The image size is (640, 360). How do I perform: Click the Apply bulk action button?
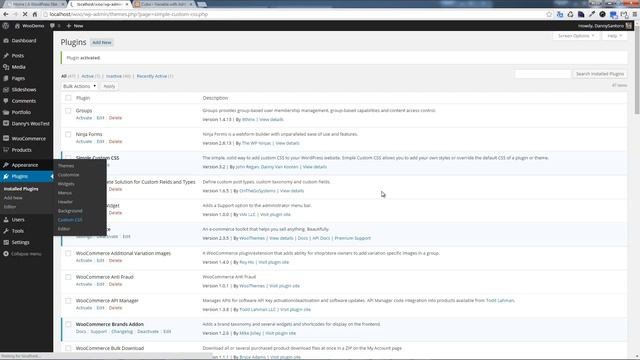click(x=109, y=87)
